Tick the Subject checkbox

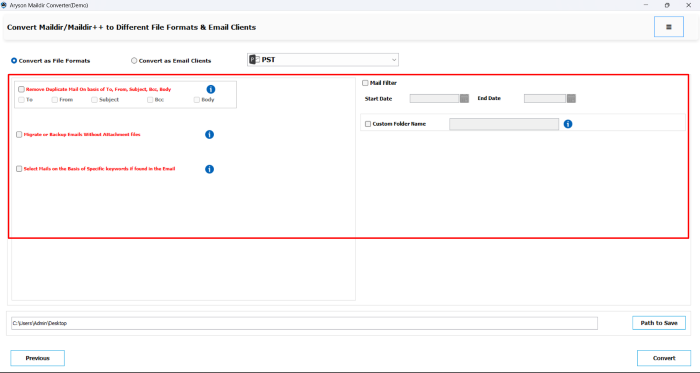coord(94,100)
